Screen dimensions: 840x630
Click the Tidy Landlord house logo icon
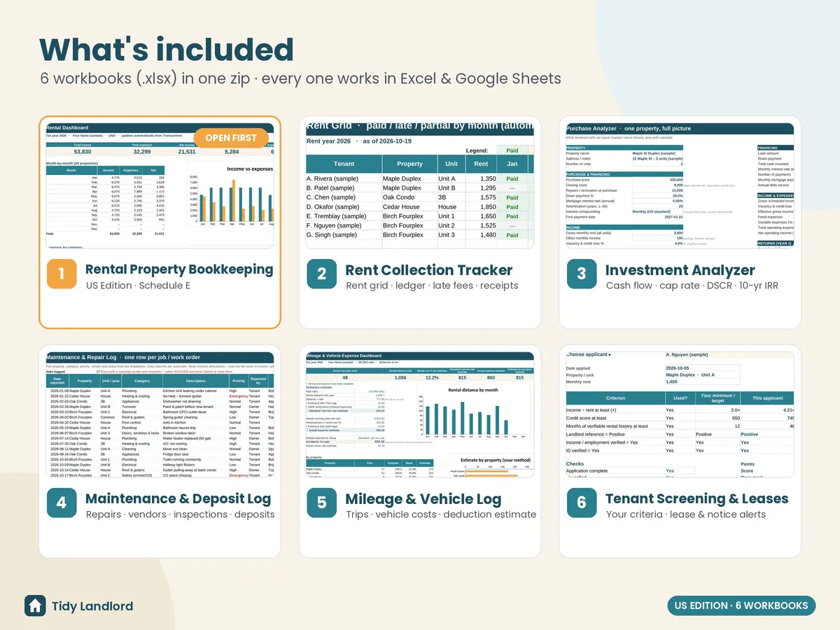pyautogui.click(x=35, y=606)
